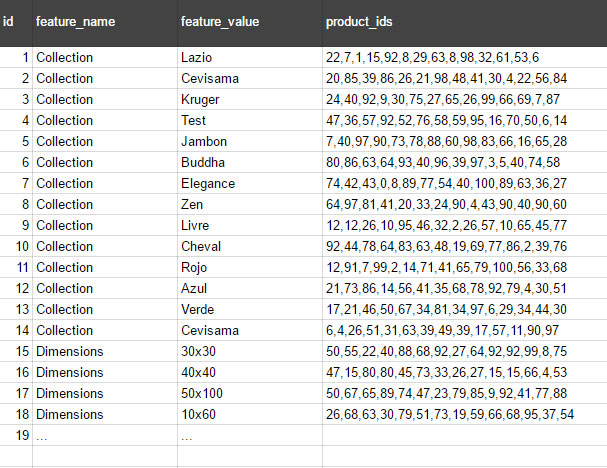Click the feature_name column header
Screen dimensions: 607x468
pos(105,23)
